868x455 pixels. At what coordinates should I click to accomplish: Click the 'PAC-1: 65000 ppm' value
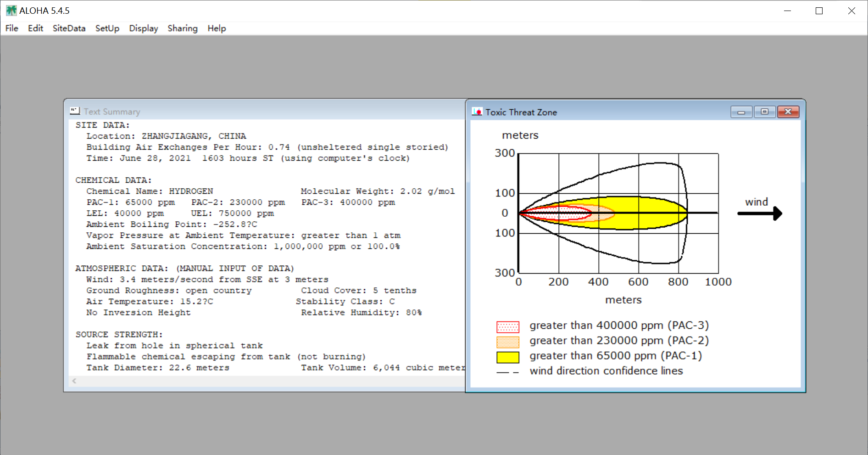click(130, 202)
